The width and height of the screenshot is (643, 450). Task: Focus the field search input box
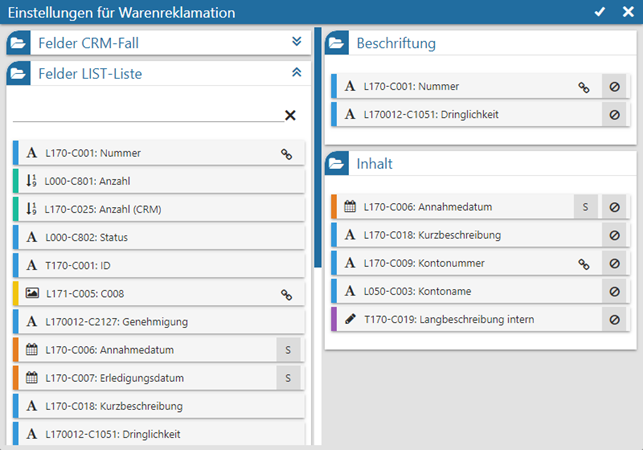point(145,114)
